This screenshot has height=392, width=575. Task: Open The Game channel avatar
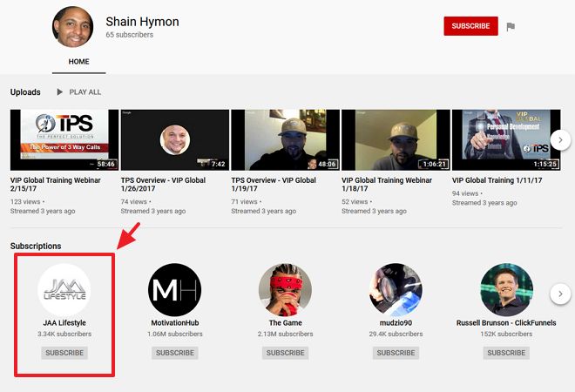[x=285, y=290]
